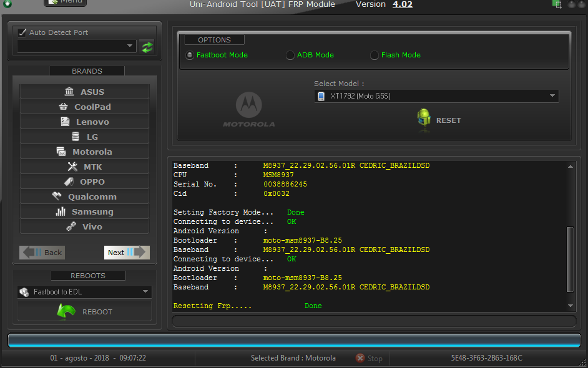Click the REBOOT label
This screenshot has width=588, height=368.
click(97, 312)
